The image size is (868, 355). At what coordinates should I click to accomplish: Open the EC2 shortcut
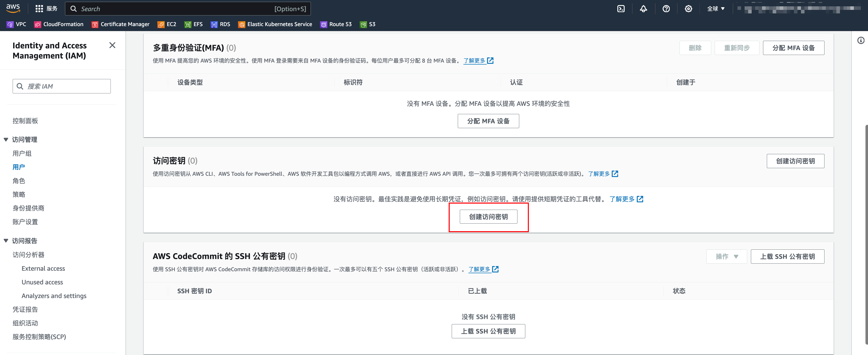(167, 24)
